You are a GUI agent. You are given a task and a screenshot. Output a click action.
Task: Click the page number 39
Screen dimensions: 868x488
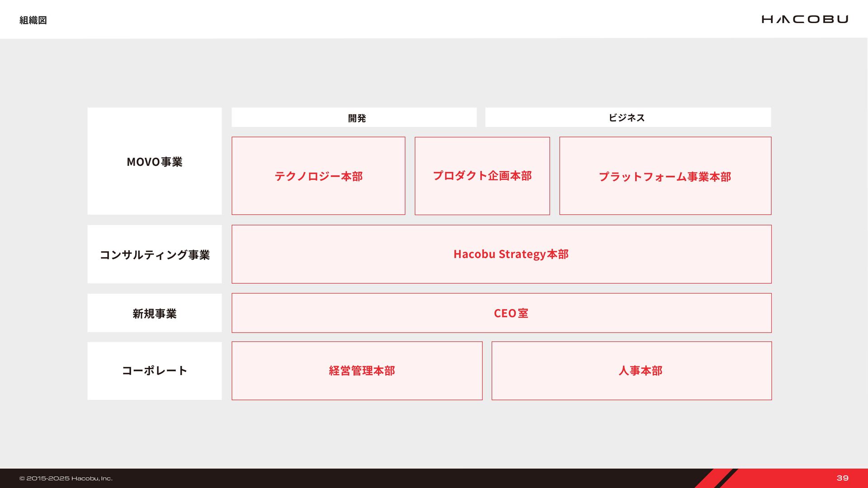tap(843, 478)
